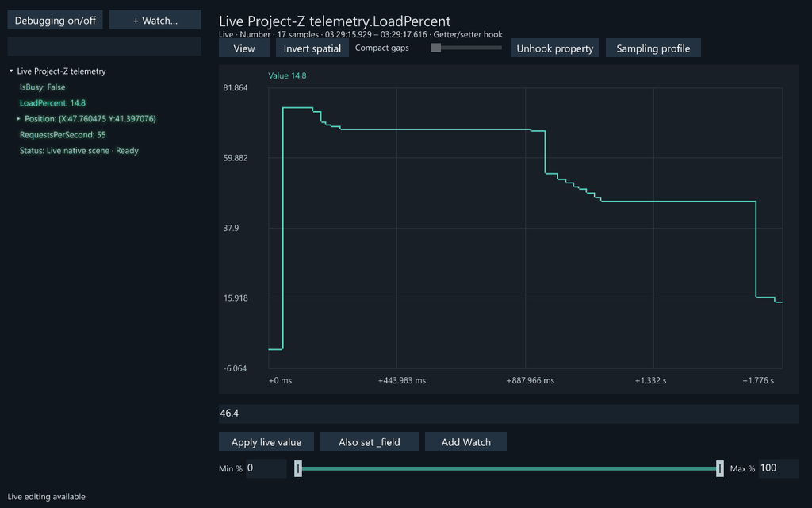Screen dimensions: 812x508
Task: Click the -6.064 y-axis label
Action: (235, 368)
